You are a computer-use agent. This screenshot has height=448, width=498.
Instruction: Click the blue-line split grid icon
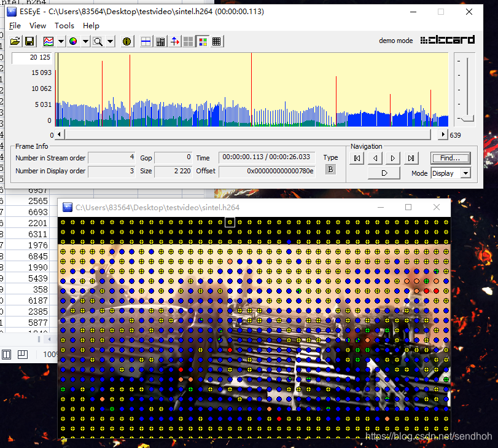146,41
